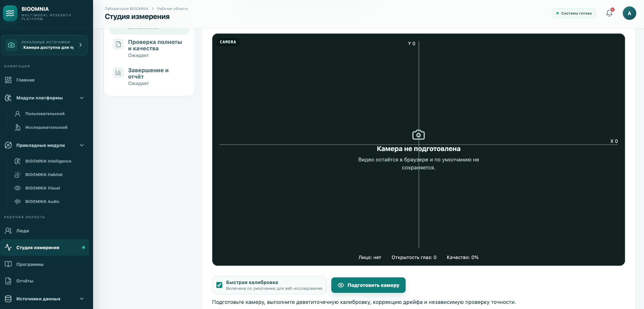Click the Студия измерения page title

[x=137, y=17]
